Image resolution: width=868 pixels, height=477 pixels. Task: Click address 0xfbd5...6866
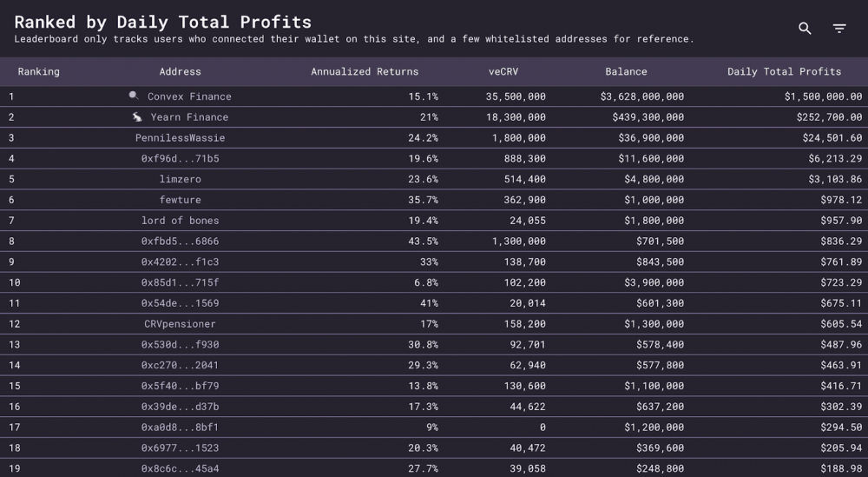coord(180,242)
